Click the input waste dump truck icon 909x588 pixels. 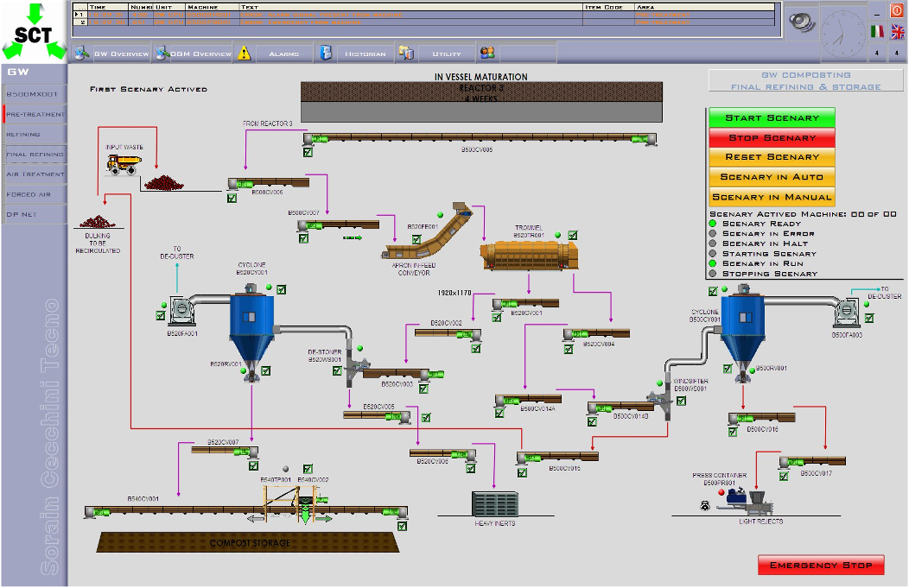click(x=124, y=164)
